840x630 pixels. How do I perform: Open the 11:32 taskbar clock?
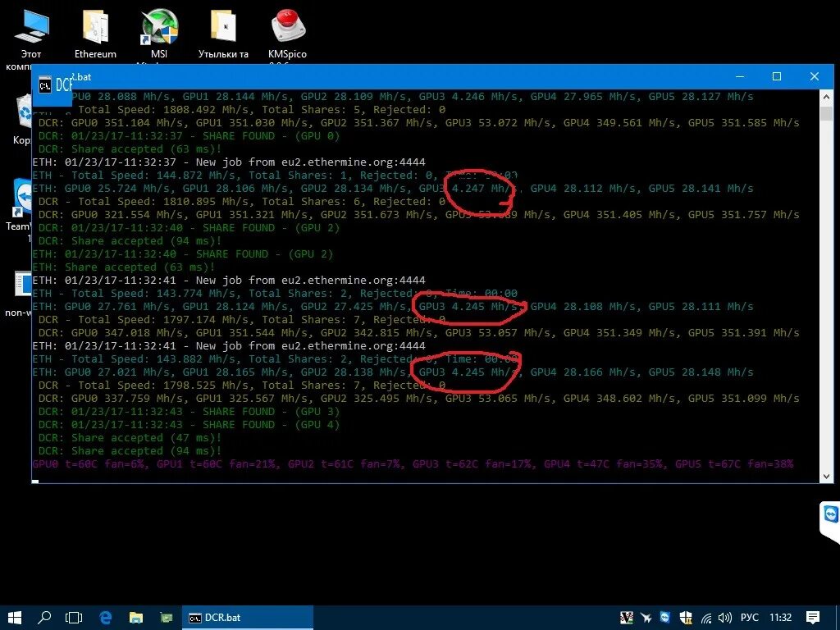(x=781, y=618)
